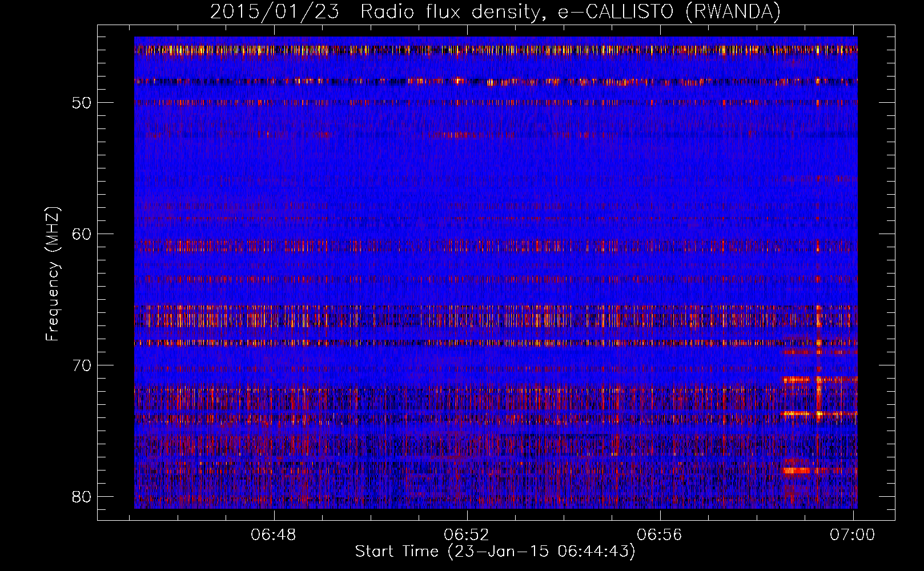Image resolution: width=924 pixels, height=571 pixels.
Task: Click the 06:56 time tick label
Action: coord(660,534)
